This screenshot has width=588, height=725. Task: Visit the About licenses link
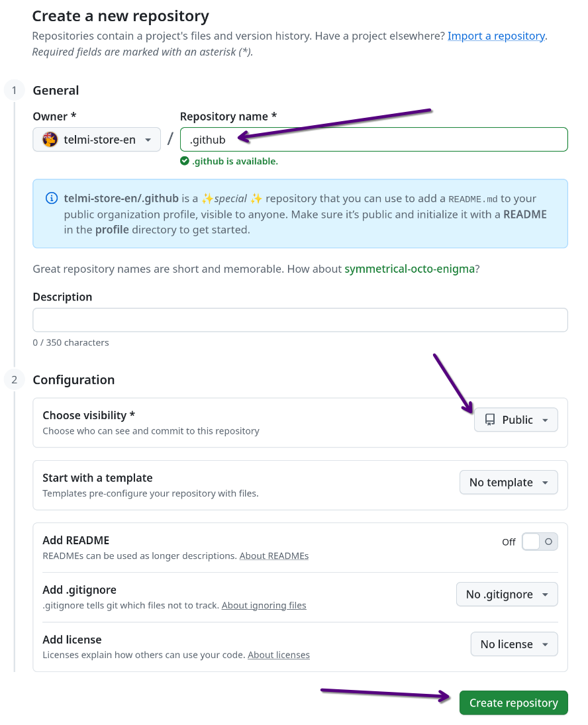(278, 655)
